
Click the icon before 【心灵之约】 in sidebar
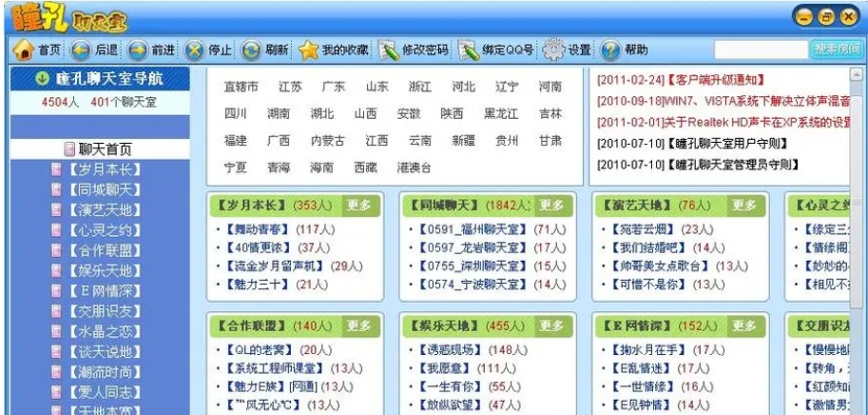click(56, 230)
